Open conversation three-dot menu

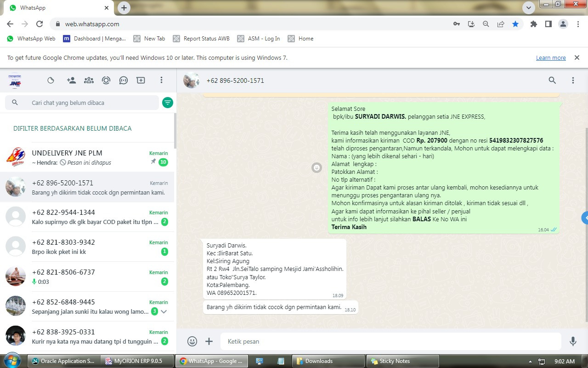pyautogui.click(x=573, y=80)
